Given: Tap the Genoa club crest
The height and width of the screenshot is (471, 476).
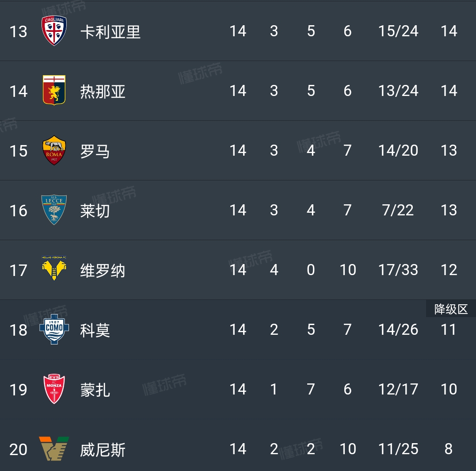Looking at the screenshot, I should (54, 90).
